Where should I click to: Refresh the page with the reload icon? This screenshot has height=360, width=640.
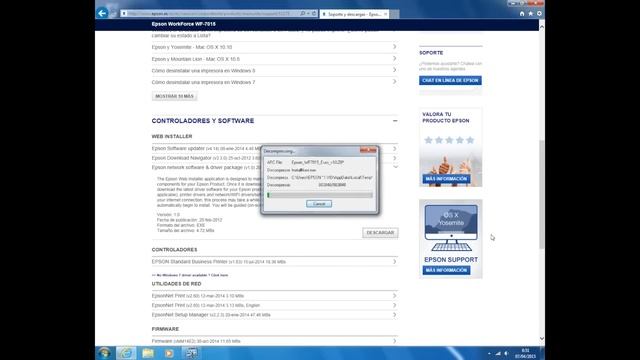pyautogui.click(x=314, y=13)
